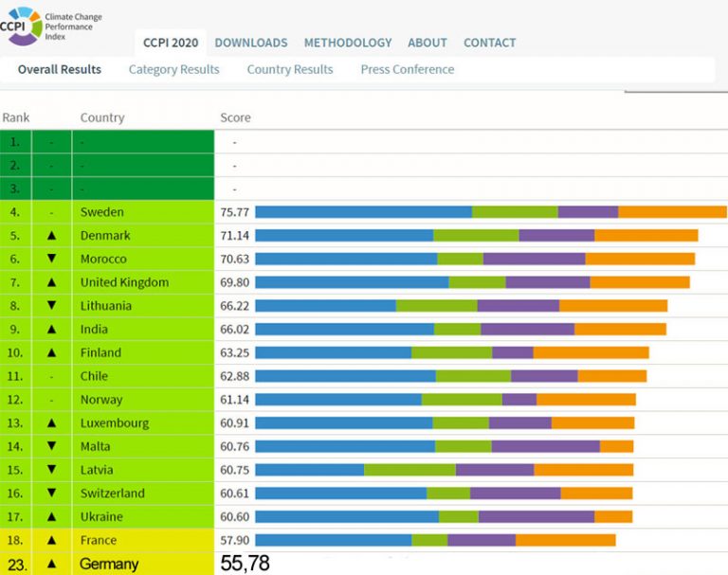Viewport: 728px width, 575px height.
Task: Open the Contact menu item
Action: click(x=490, y=43)
